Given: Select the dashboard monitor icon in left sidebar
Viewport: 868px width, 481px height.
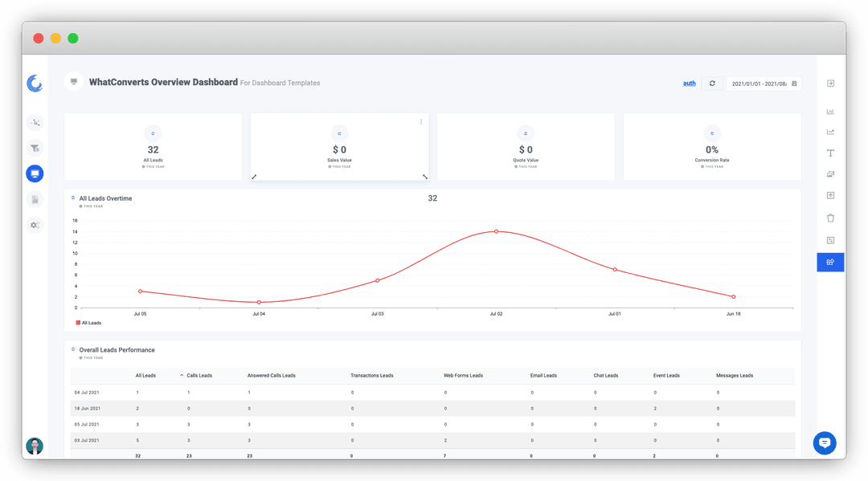Looking at the screenshot, I should point(35,173).
